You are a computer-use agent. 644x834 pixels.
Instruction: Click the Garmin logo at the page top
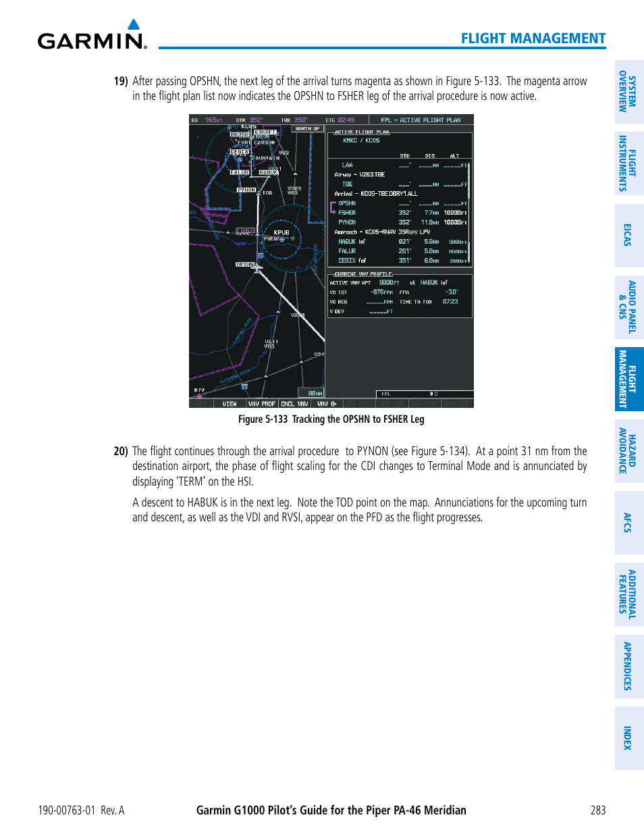[92, 35]
